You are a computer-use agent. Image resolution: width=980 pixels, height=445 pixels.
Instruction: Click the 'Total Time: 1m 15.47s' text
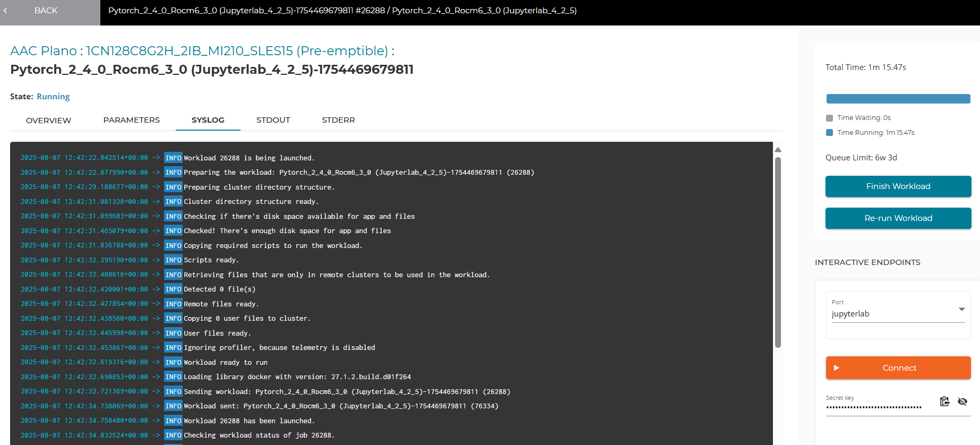point(866,67)
